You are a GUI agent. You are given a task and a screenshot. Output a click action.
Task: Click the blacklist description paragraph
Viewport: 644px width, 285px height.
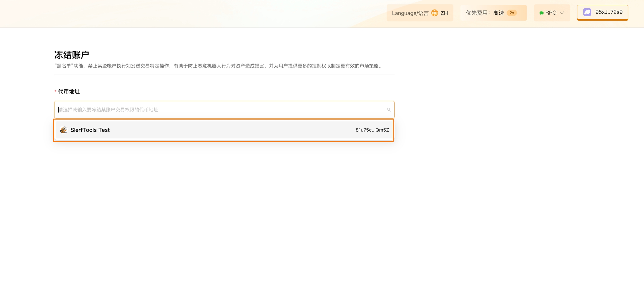pyautogui.click(x=218, y=66)
